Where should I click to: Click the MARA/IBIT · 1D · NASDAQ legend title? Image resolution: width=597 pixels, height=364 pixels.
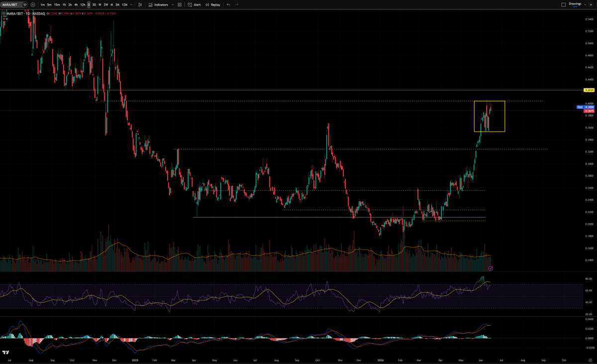click(x=25, y=13)
